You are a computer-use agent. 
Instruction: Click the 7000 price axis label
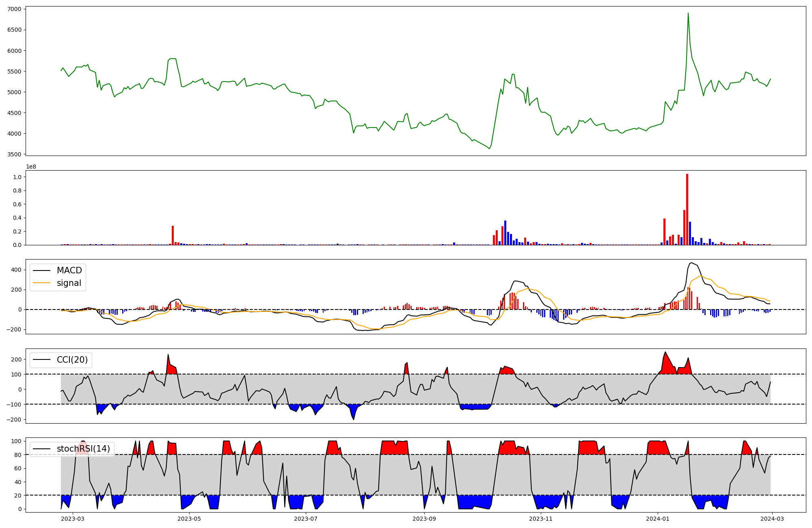coord(14,9)
